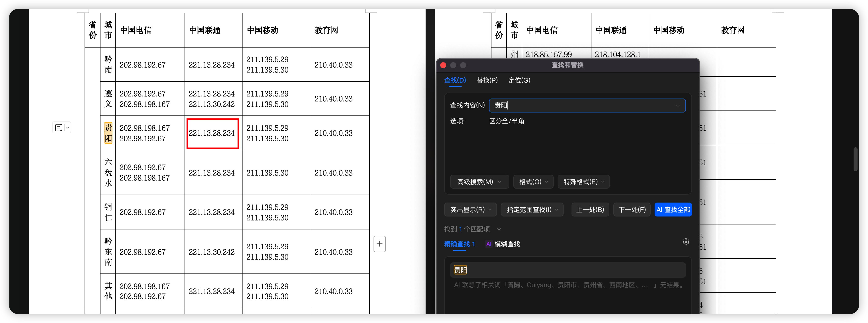Click the red close button of dialog
The height and width of the screenshot is (323, 868).
[x=443, y=65]
